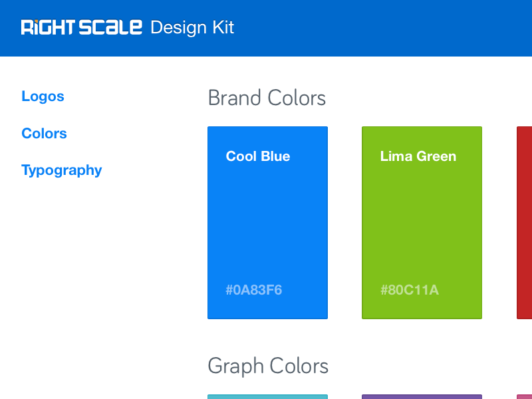Screen dimensions: 532x399
Task: Select the teal graph color swatch below Graph Colors
Action: coord(267,396)
